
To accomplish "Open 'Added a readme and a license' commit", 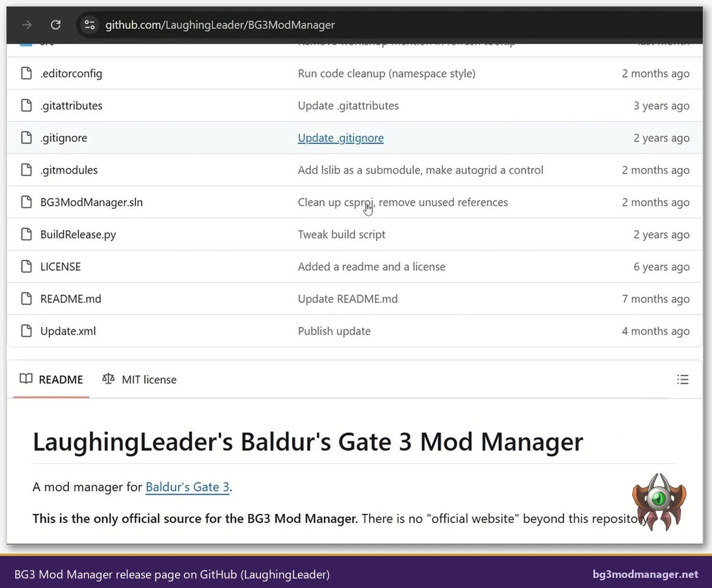I will [x=371, y=266].
